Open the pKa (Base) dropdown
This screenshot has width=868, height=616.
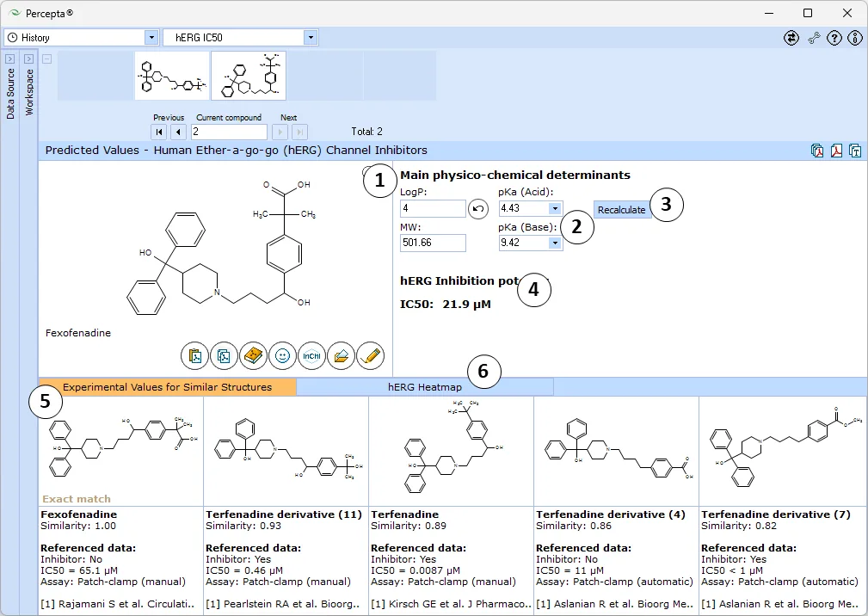[x=555, y=243]
